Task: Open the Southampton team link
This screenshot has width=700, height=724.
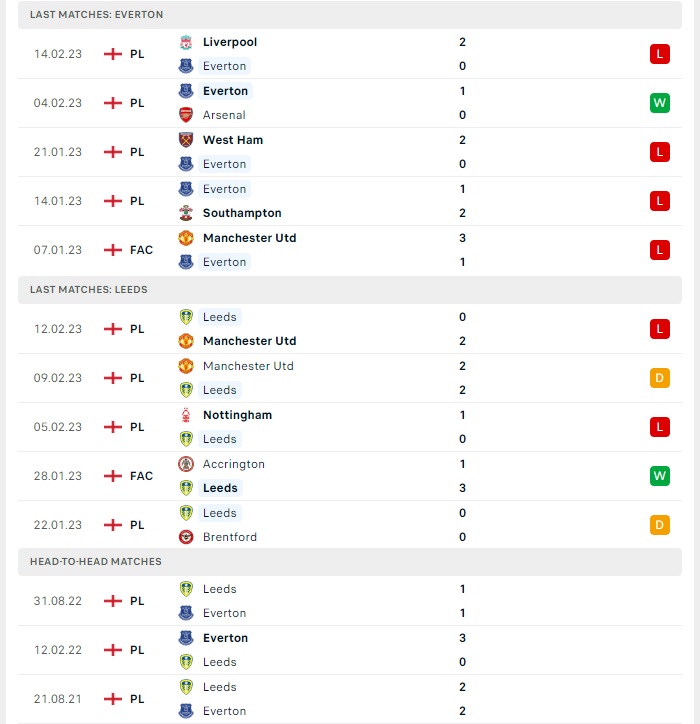Action: click(x=242, y=213)
